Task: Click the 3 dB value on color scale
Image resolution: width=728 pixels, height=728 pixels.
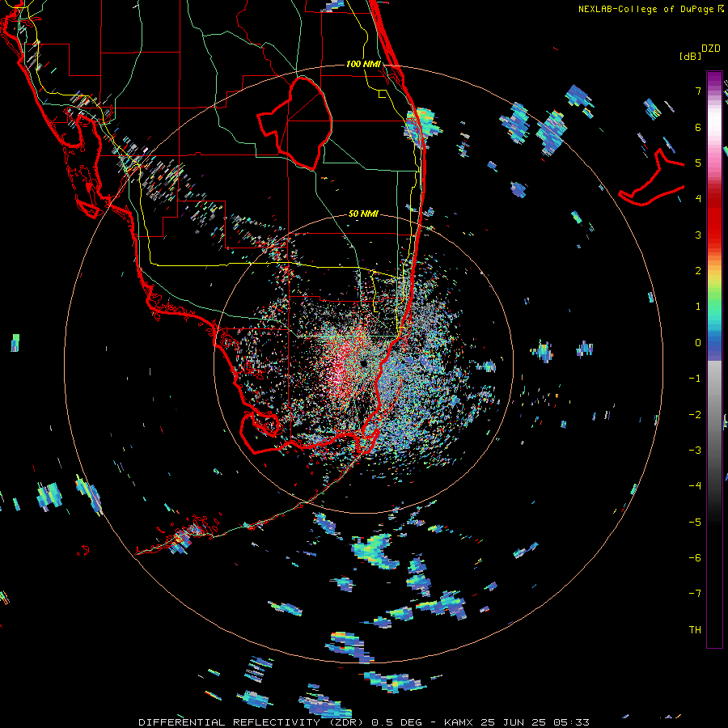Action: tap(698, 235)
